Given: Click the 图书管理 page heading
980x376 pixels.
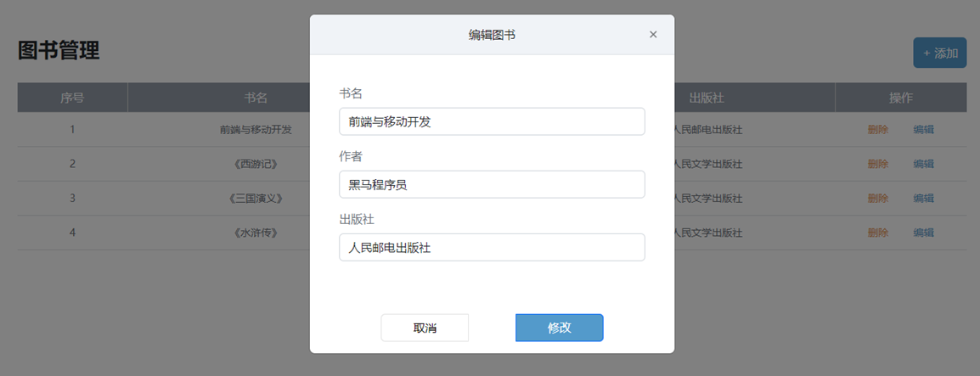Looking at the screenshot, I should pos(59,51).
